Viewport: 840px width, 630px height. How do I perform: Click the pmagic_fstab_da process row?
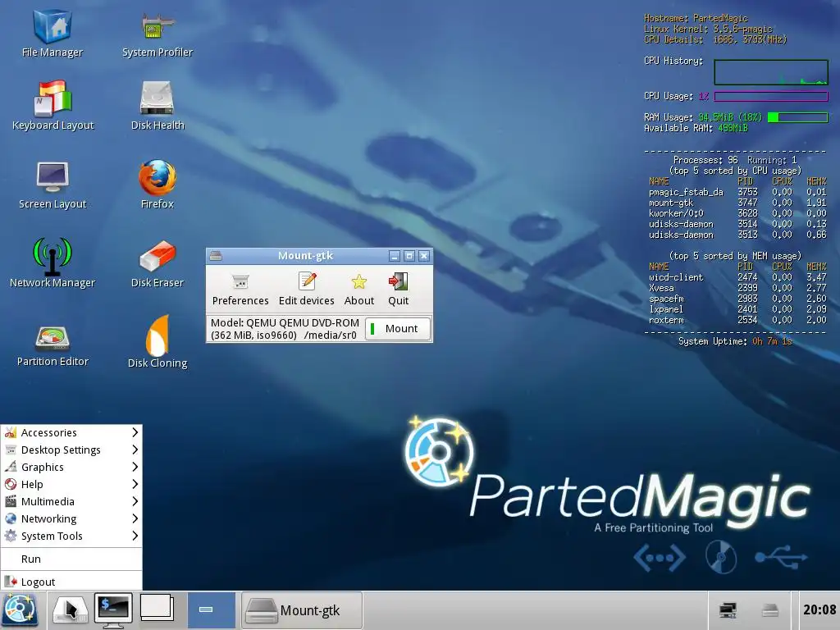737,192
